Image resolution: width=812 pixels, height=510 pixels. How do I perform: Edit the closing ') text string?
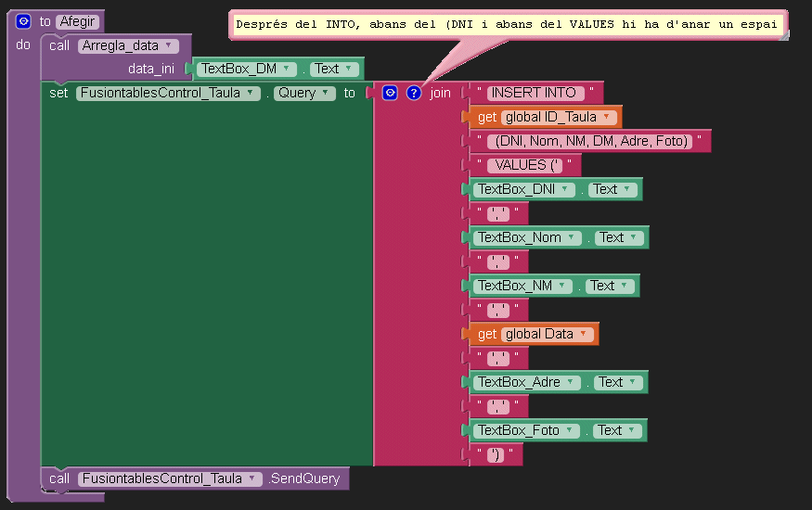click(x=496, y=454)
